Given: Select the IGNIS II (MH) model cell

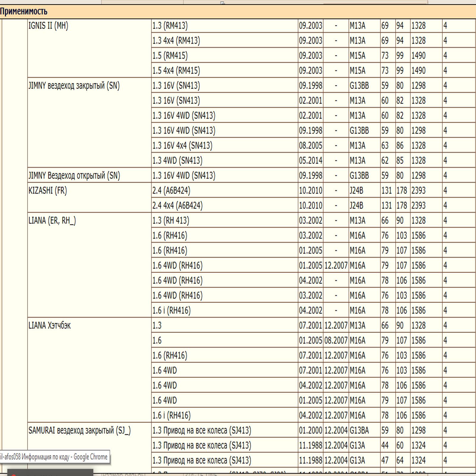Looking at the screenshot, I should (x=48, y=26).
